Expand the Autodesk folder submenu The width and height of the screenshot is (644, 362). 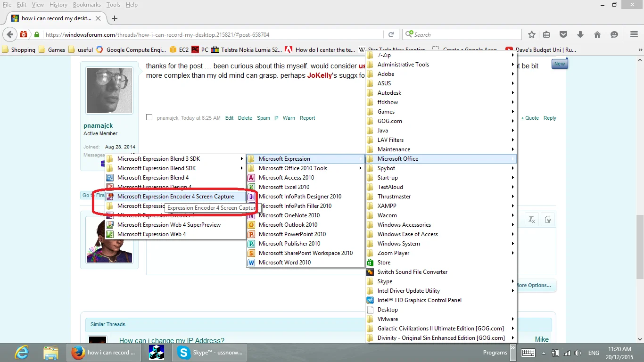[441, 93]
